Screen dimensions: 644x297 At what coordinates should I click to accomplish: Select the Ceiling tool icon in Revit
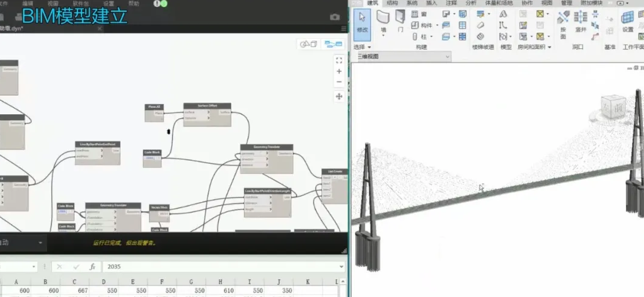tap(446, 25)
